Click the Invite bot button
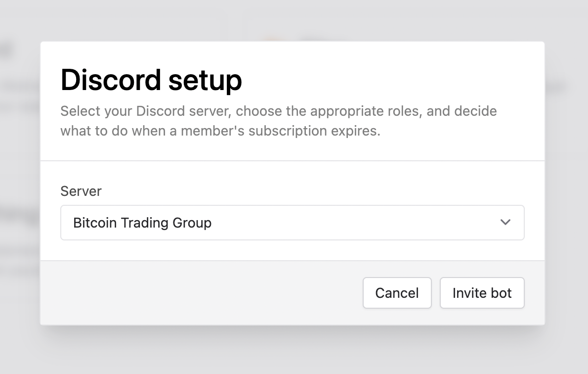The width and height of the screenshot is (588, 374). tap(482, 293)
